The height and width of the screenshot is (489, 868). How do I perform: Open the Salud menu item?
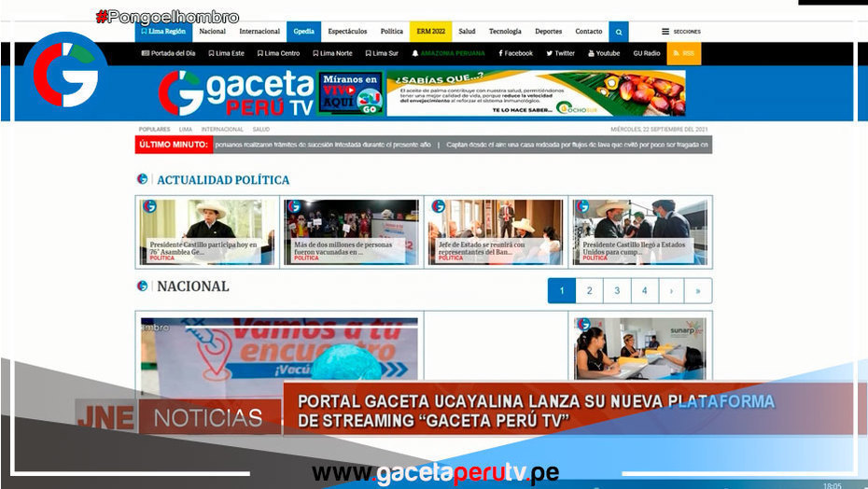pos(467,32)
